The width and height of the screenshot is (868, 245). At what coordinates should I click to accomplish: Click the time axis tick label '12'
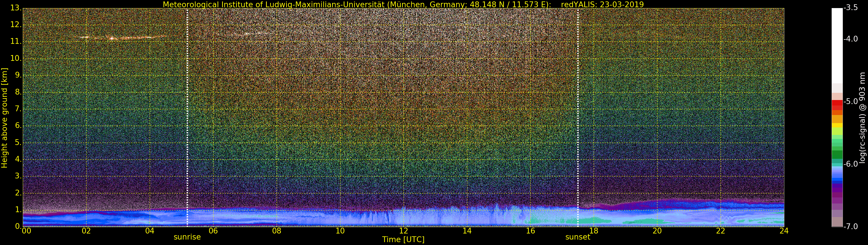point(403,231)
